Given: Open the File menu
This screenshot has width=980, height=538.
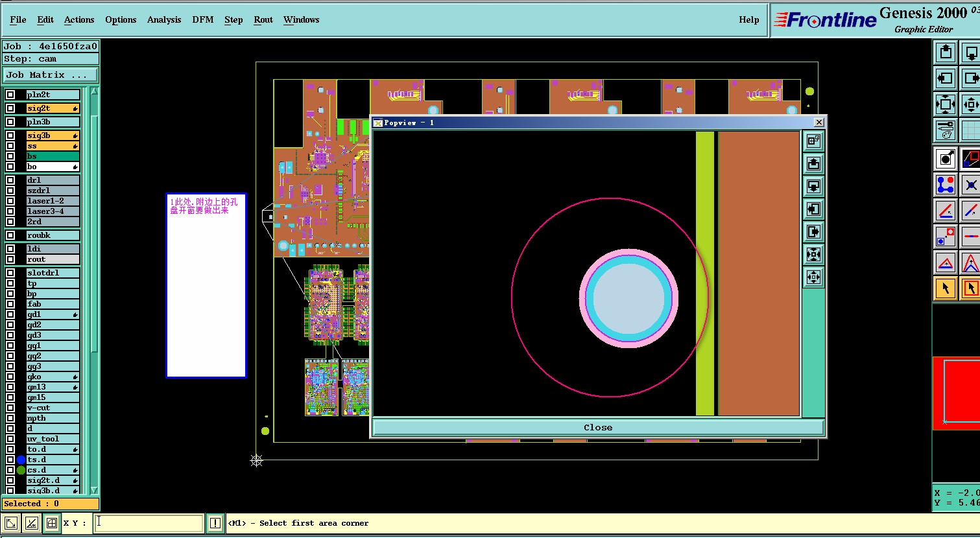Looking at the screenshot, I should 18,19.
